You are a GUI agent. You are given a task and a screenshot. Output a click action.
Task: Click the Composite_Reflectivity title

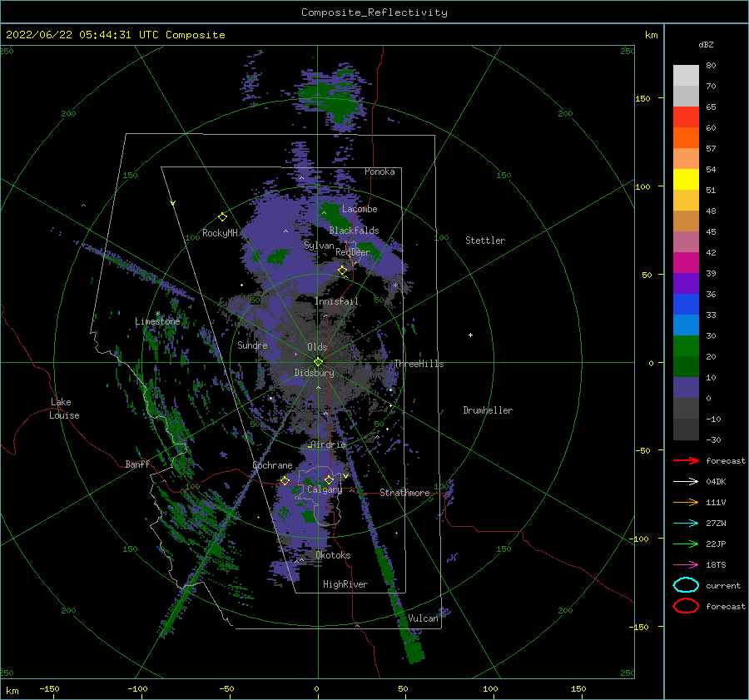pyautogui.click(x=374, y=12)
